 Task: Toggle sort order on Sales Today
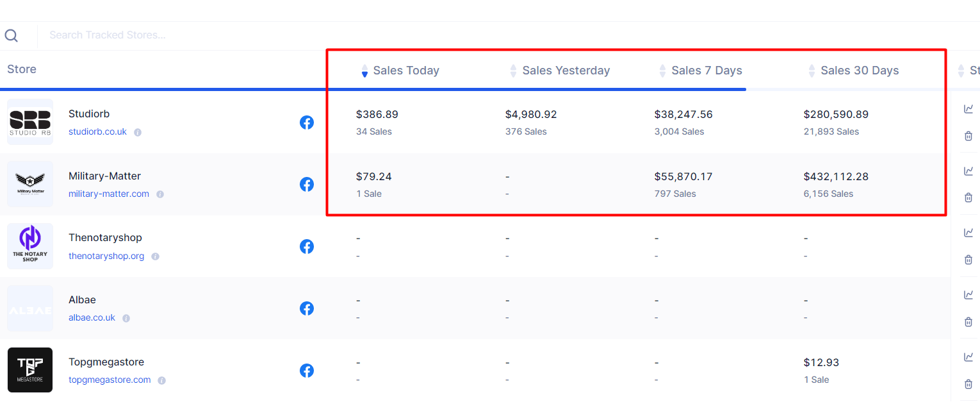[x=364, y=71]
